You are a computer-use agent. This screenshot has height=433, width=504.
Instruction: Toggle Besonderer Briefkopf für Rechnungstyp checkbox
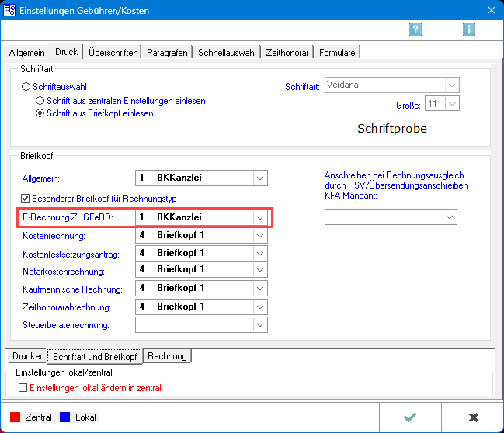pos(26,199)
